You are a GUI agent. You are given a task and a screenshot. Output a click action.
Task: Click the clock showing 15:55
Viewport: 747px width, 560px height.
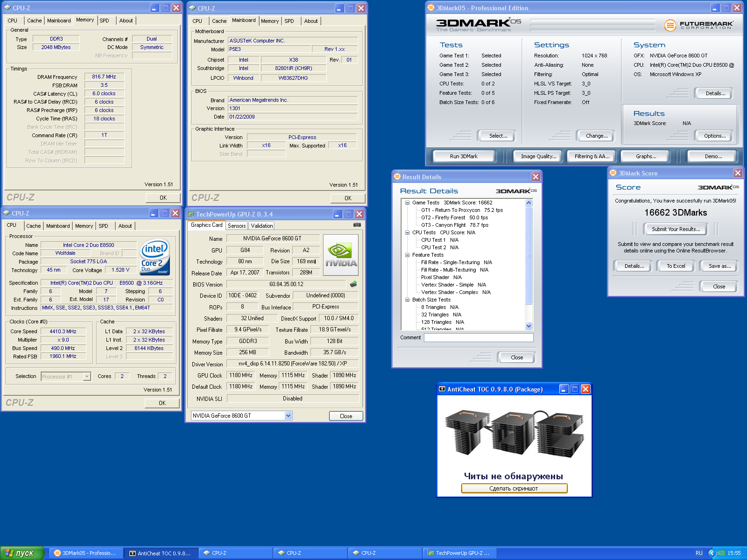(734, 553)
